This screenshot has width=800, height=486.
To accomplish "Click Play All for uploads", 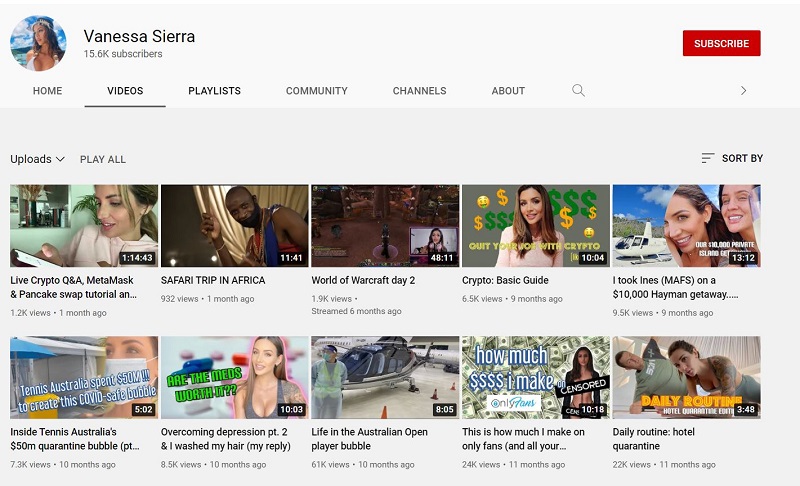I will [103, 159].
